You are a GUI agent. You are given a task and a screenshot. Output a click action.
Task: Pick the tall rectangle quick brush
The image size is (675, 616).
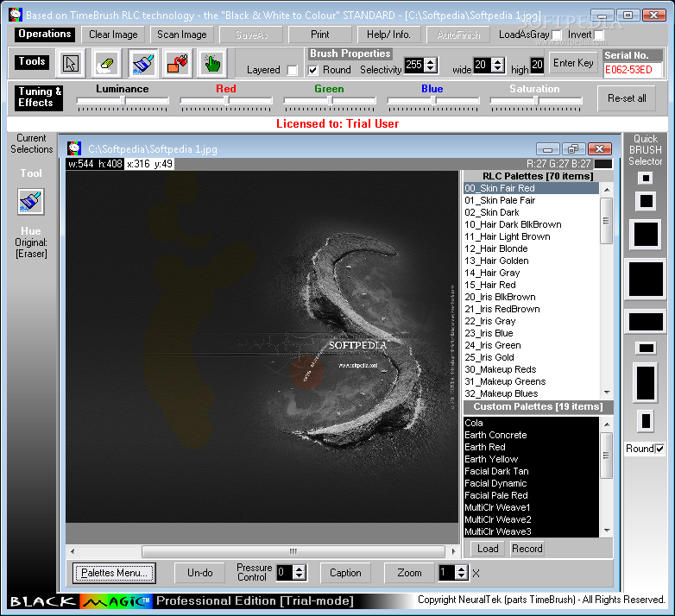point(646,383)
